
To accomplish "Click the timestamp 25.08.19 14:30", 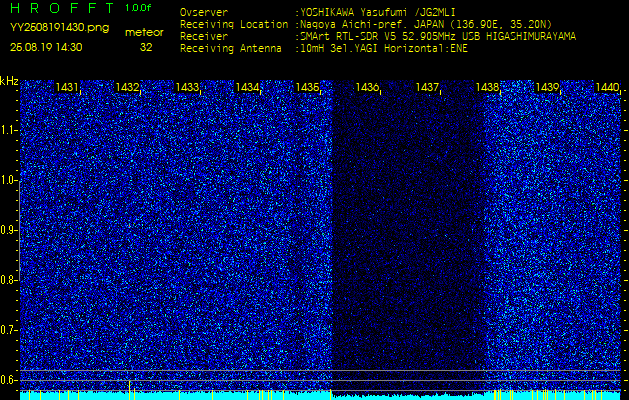I will click(46, 47).
